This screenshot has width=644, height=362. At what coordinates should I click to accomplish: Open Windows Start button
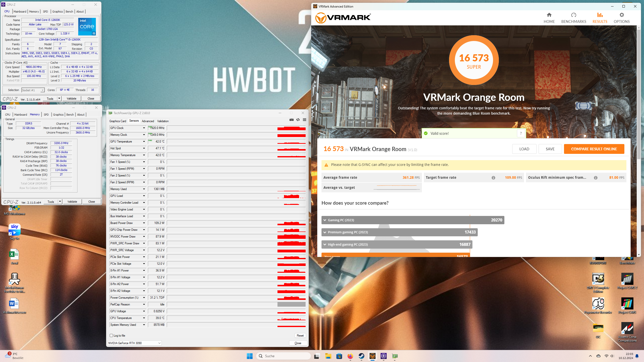click(250, 356)
